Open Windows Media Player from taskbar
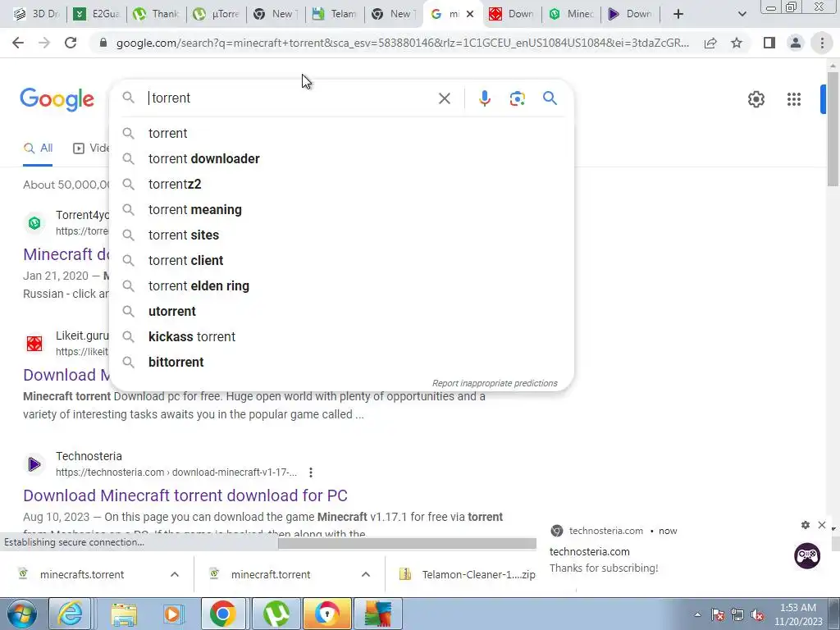The height and width of the screenshot is (630, 840). (172, 614)
